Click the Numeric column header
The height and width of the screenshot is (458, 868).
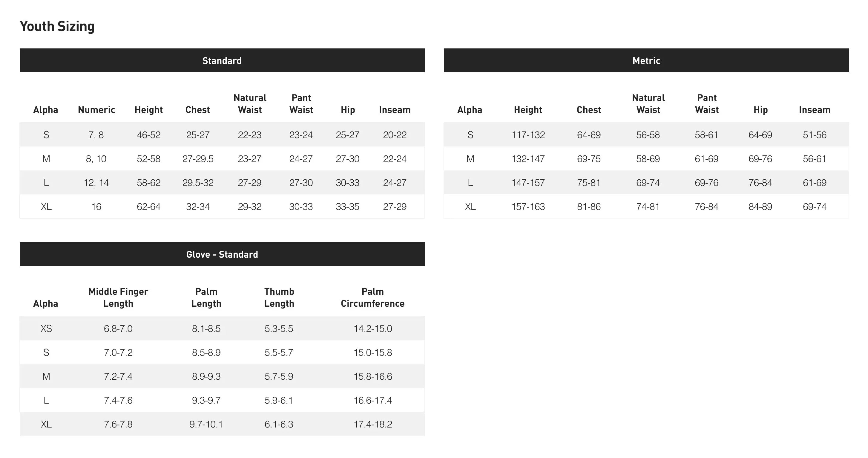point(96,110)
